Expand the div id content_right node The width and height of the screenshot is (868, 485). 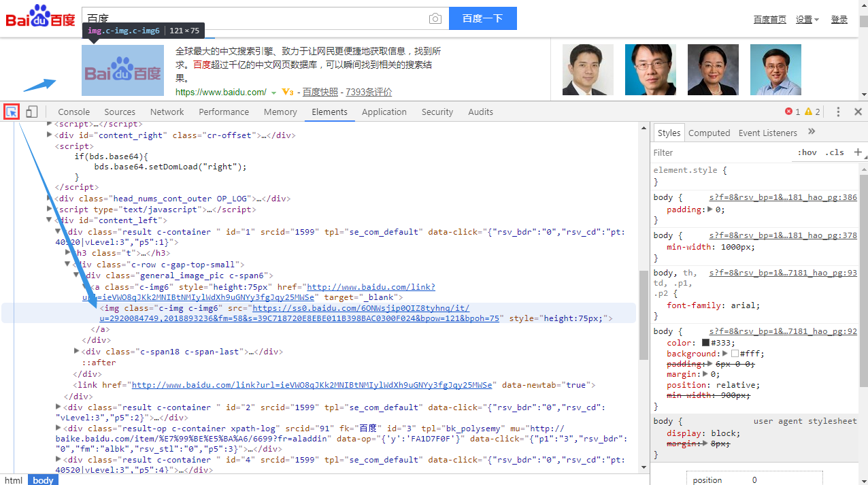[x=49, y=135]
